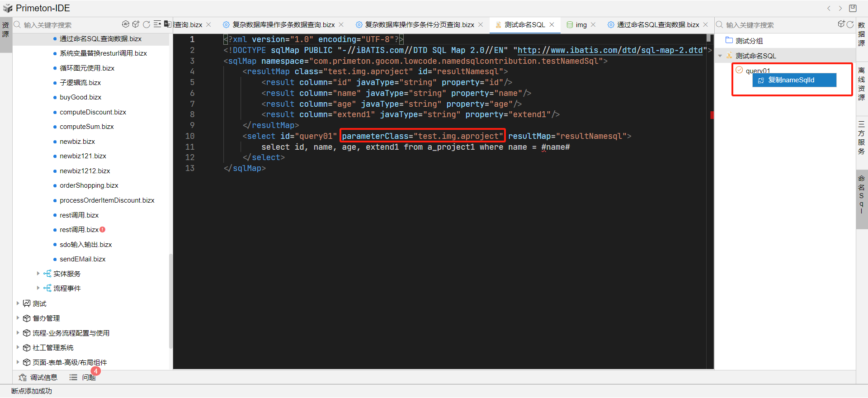The width and height of the screenshot is (868, 398).
Task: Select 复制nameSqlId from the context menu
Action: [x=794, y=81]
